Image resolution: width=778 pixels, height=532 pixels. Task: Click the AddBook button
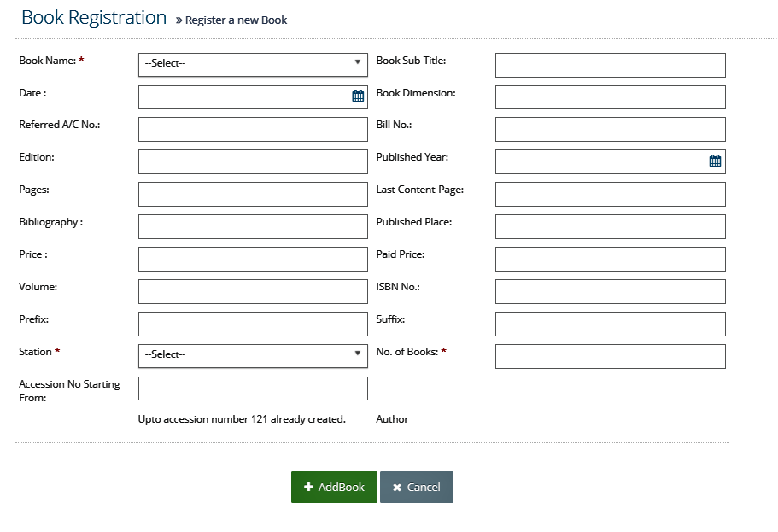coord(335,487)
